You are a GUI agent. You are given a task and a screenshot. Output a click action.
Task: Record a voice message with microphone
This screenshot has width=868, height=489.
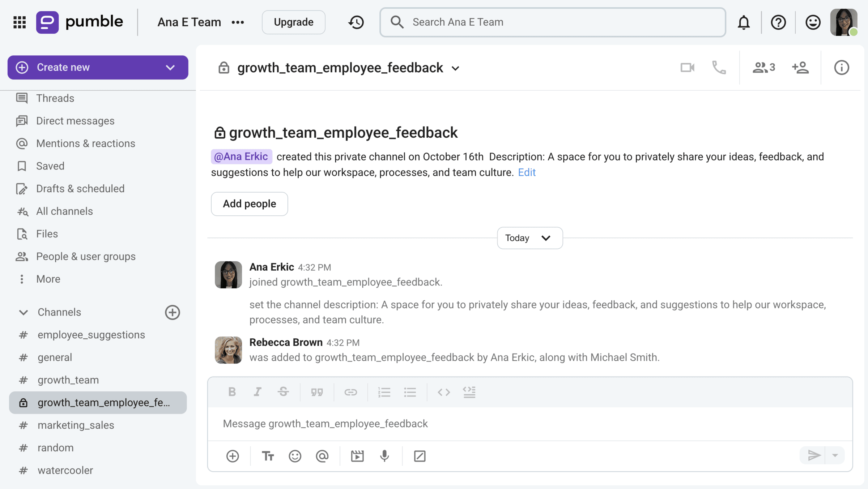[384, 456]
